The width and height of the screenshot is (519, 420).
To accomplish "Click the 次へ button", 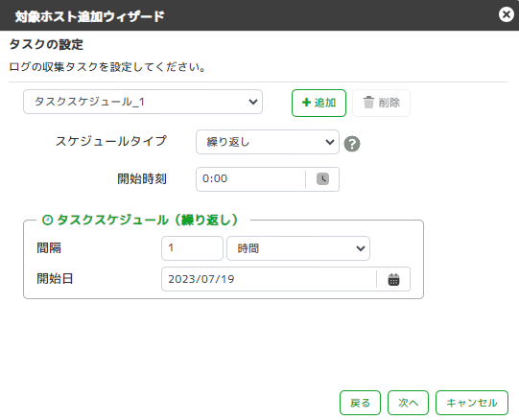I will pyautogui.click(x=408, y=403).
